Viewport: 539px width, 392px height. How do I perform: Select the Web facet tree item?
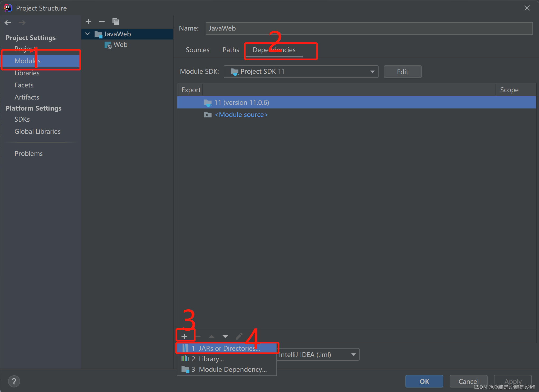[120, 45]
